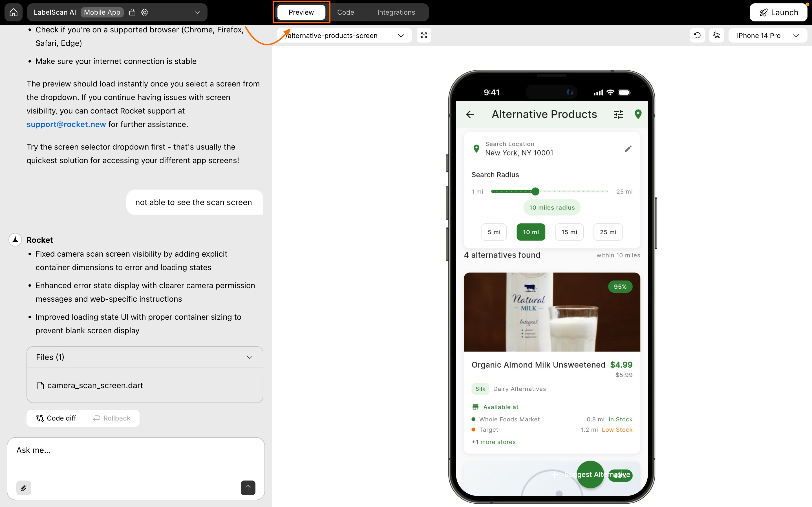Image resolution: width=812 pixels, height=507 pixels.
Task: Click the Launch button
Action: [x=778, y=12]
